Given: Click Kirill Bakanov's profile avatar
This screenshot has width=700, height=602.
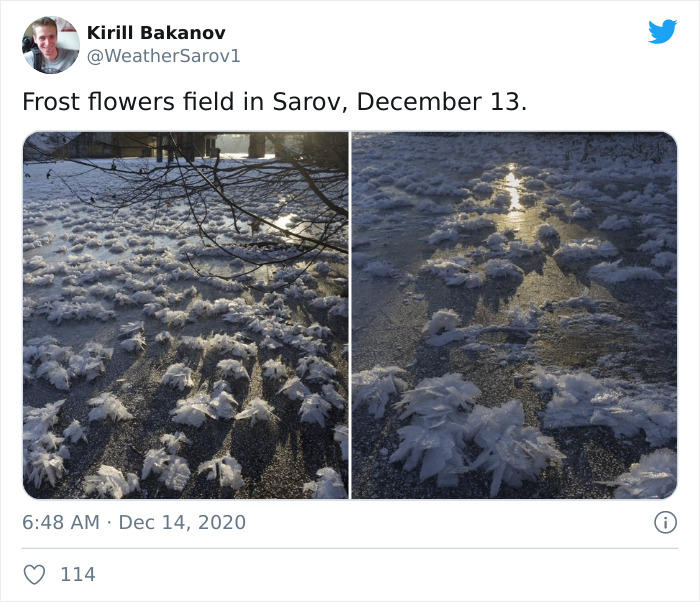Looking at the screenshot, I should [x=50, y=45].
